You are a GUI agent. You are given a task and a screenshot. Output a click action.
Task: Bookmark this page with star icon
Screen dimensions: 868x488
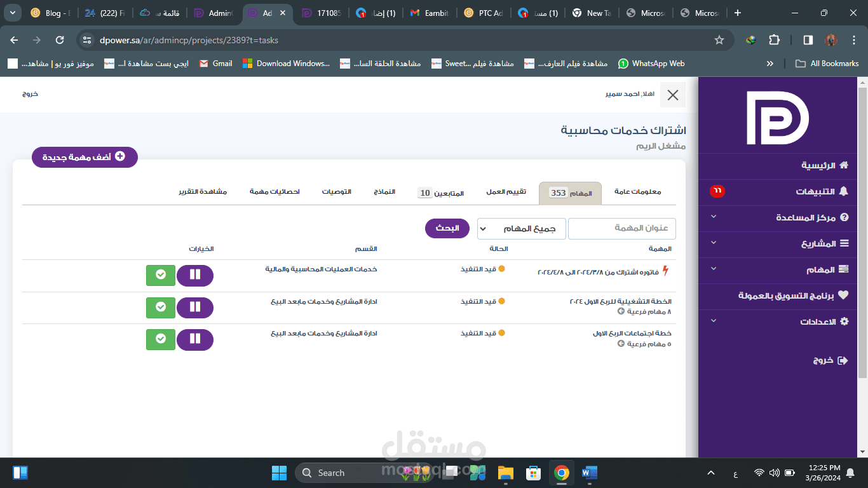point(719,40)
